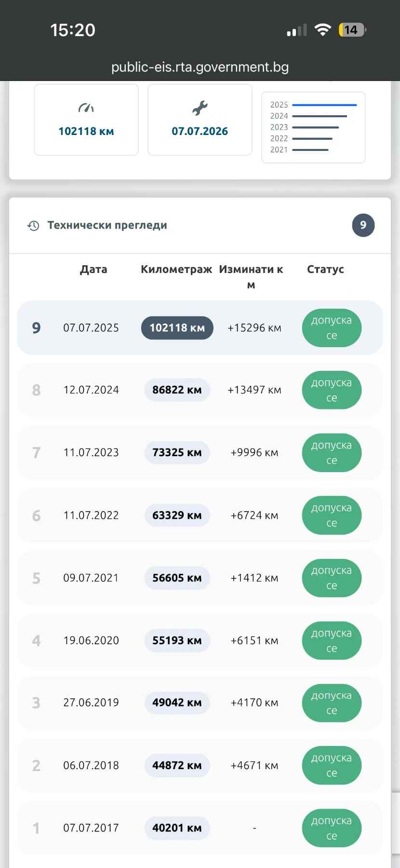
Task: Tap the speedometer odometer icon
Action: coord(86,108)
